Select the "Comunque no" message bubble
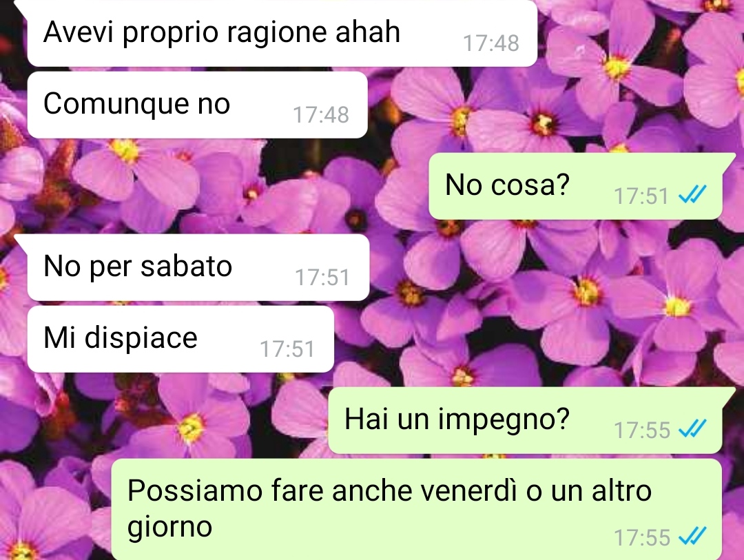This screenshot has width=744, height=560. pos(198,105)
